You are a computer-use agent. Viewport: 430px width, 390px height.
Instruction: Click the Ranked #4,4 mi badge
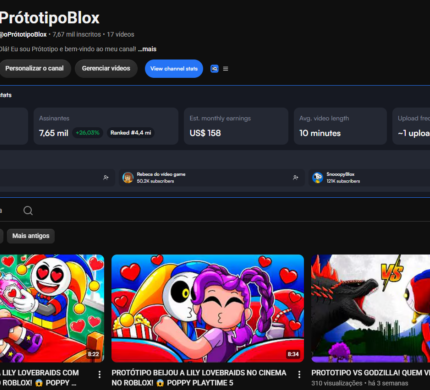pyautogui.click(x=131, y=133)
